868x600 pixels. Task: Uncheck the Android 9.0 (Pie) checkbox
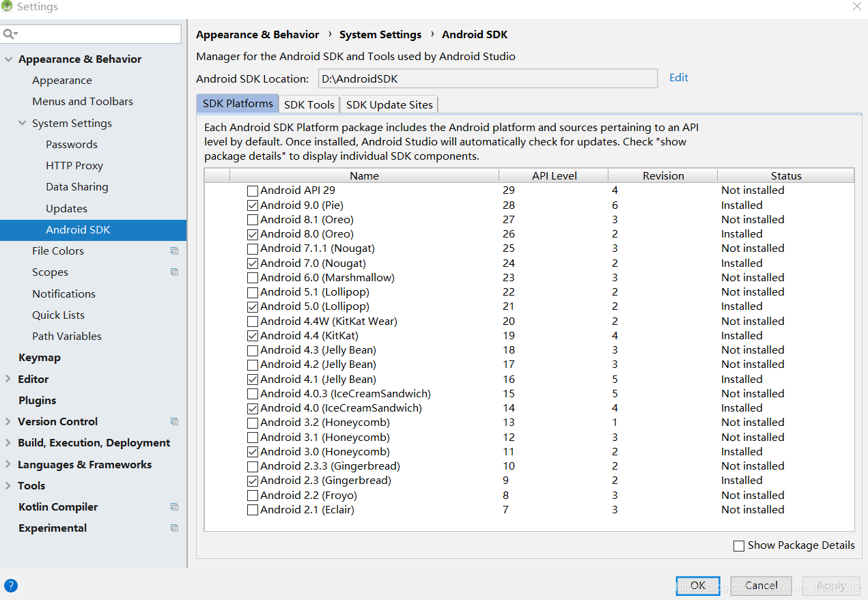253,205
